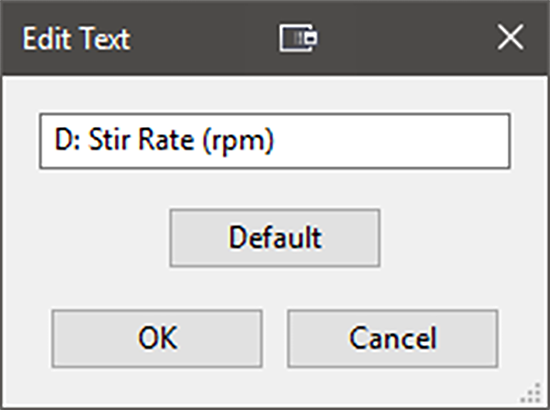Cancel the text edit

click(393, 338)
